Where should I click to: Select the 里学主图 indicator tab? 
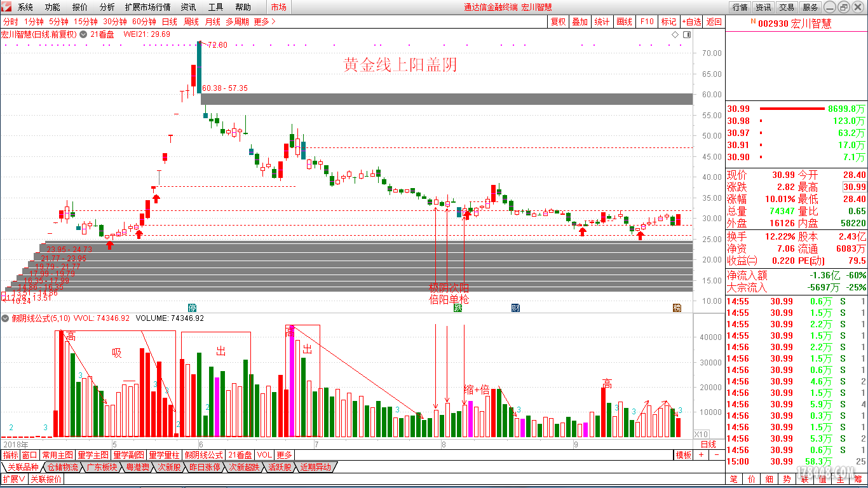[93, 455]
